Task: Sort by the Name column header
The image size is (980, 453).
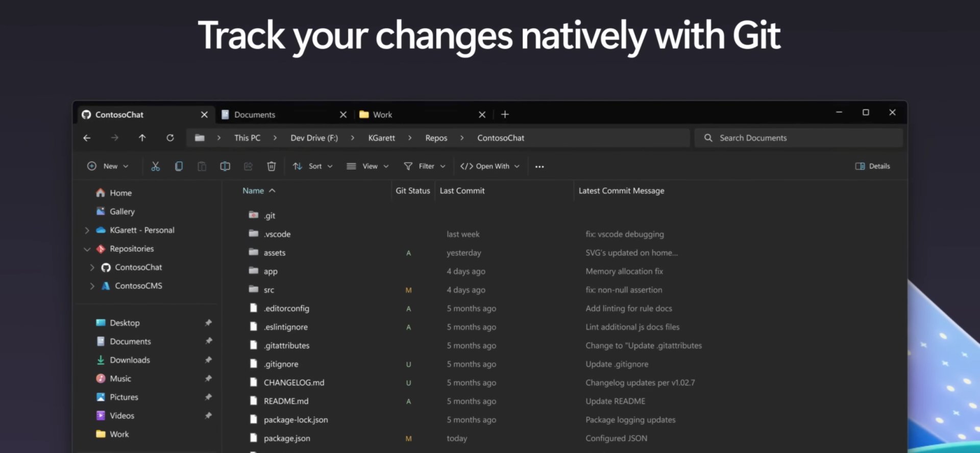Action: pyautogui.click(x=258, y=190)
